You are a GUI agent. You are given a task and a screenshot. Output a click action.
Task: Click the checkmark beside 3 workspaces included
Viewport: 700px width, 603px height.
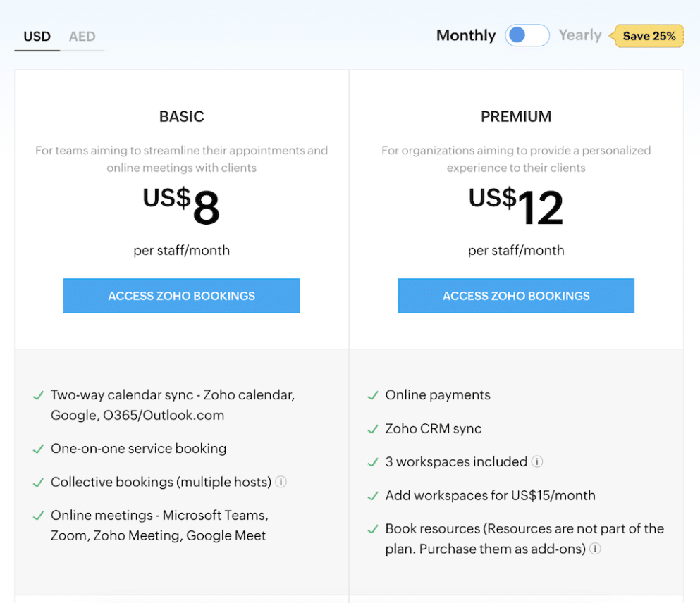(x=372, y=461)
